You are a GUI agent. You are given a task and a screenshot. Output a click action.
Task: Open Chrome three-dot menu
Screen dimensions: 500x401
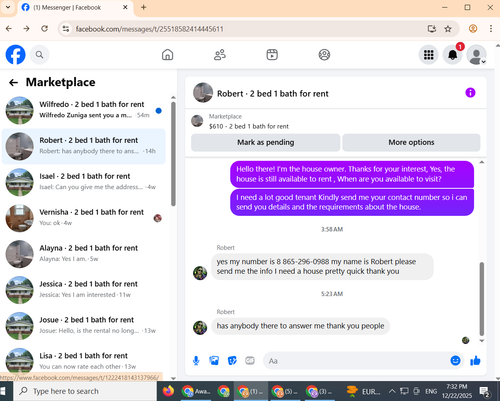[491, 29]
